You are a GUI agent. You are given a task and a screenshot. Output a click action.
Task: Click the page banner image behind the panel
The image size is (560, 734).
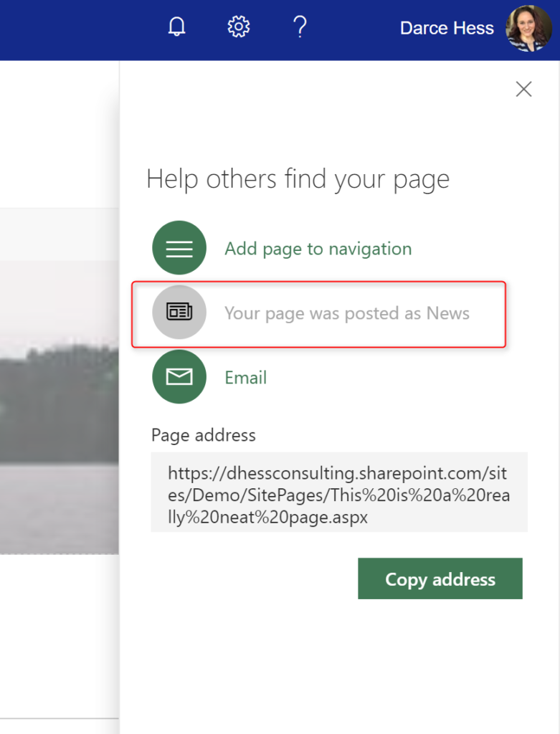59,407
